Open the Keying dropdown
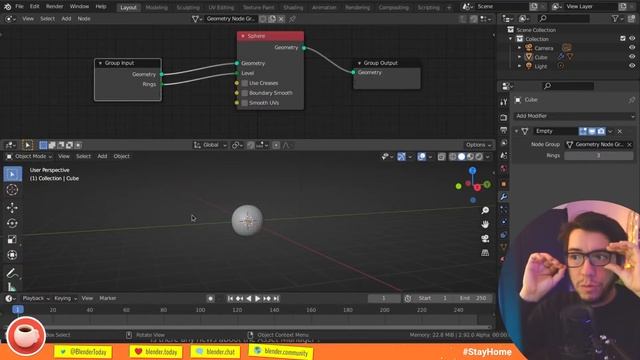Image resolution: width=640 pixels, height=360 pixels. point(65,299)
